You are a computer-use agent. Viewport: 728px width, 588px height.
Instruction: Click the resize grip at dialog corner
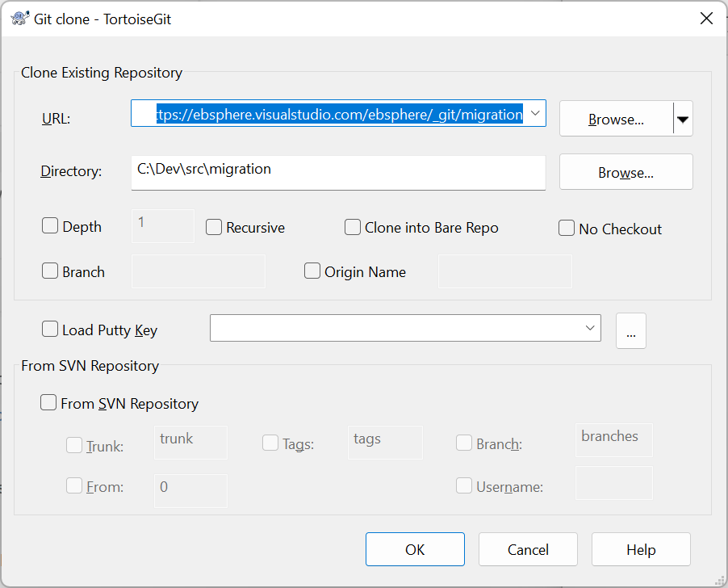(719, 581)
